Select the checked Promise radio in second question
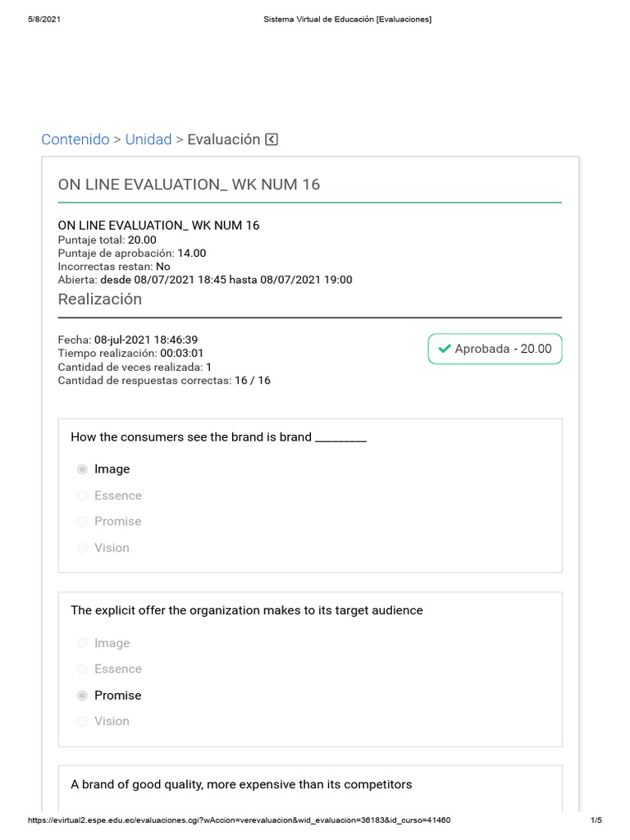630x840 pixels. 82,696
